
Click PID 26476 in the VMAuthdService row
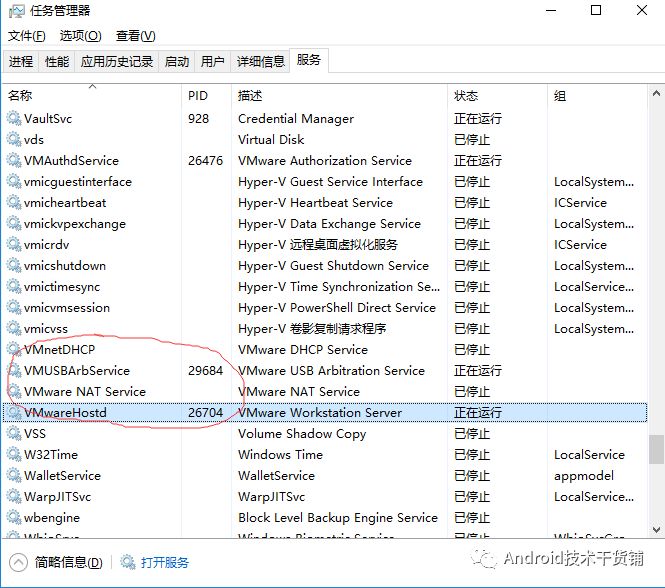pyautogui.click(x=205, y=160)
